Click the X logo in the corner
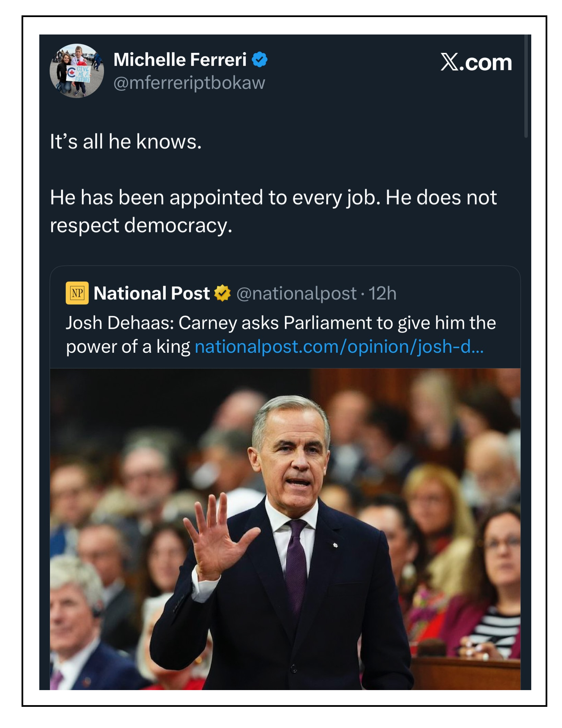The width and height of the screenshot is (562, 728). (x=449, y=62)
